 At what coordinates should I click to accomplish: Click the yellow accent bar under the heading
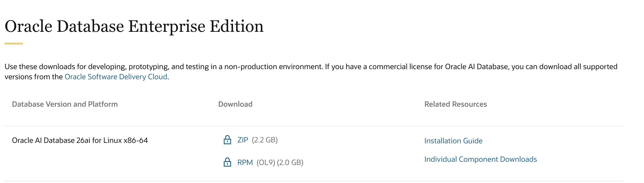point(14,44)
